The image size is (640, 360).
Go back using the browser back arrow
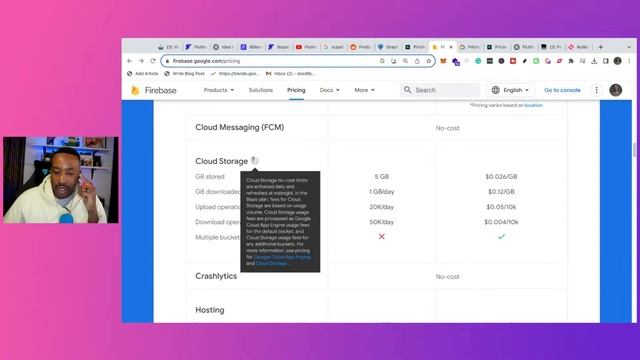click(x=129, y=61)
